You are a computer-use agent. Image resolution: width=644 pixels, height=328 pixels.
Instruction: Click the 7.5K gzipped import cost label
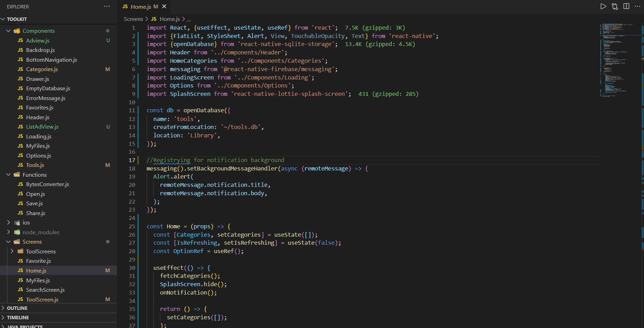(x=375, y=28)
